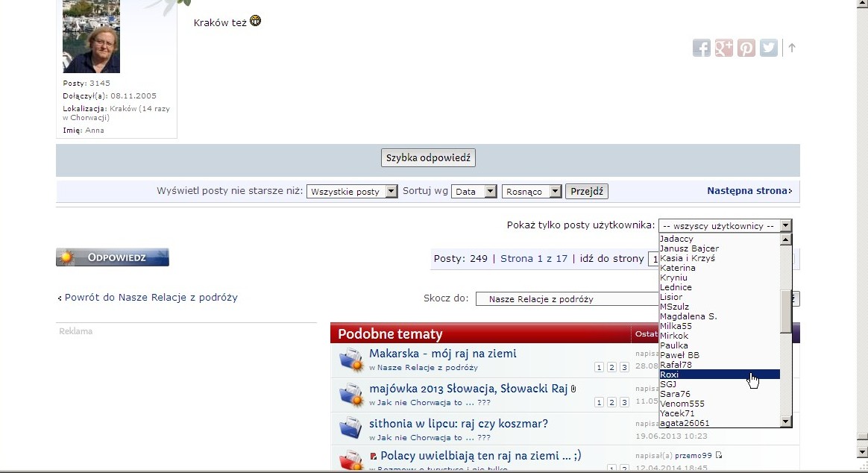Click the poster's avatar photo
This screenshot has height=473, width=868.
pos(91,37)
